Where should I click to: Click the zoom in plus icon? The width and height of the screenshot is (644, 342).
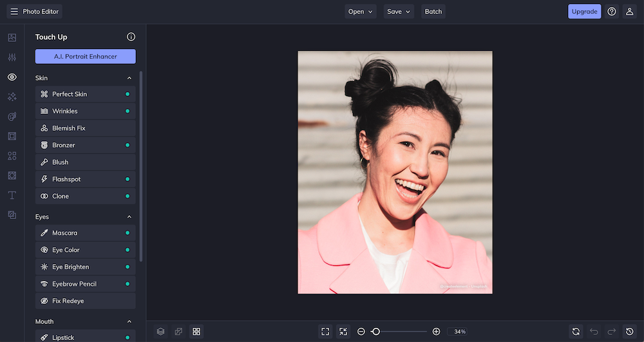coord(436,332)
